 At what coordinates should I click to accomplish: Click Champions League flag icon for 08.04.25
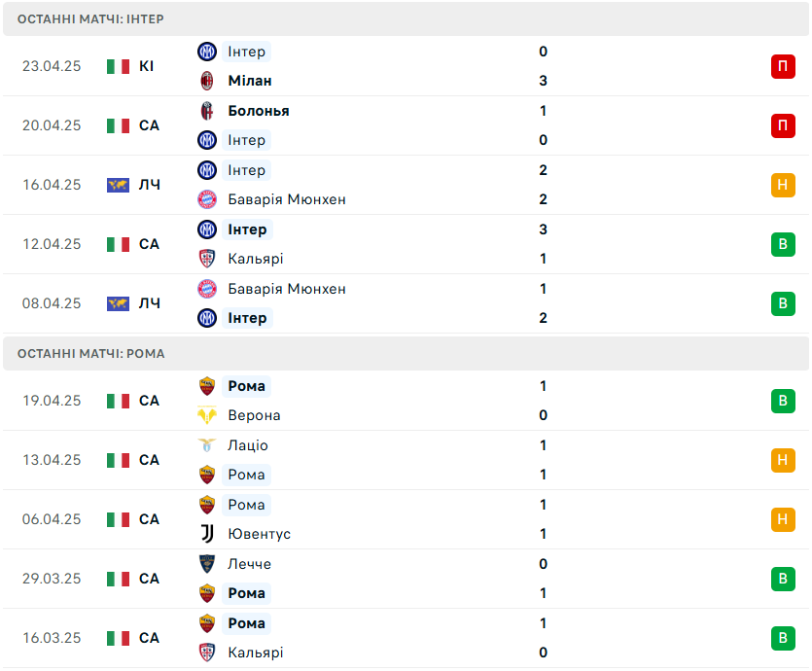point(118,303)
